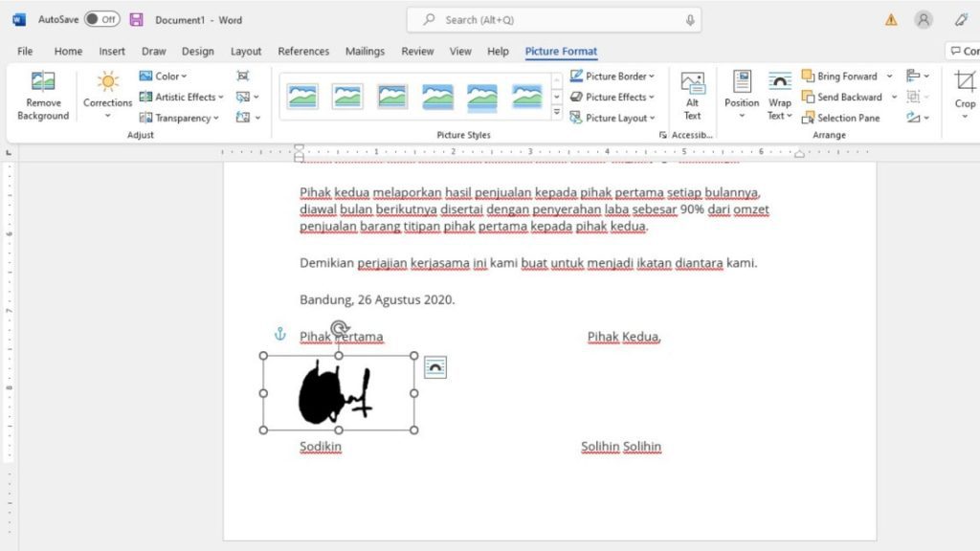Expand the Bring Forward dropdown arrow

889,77
